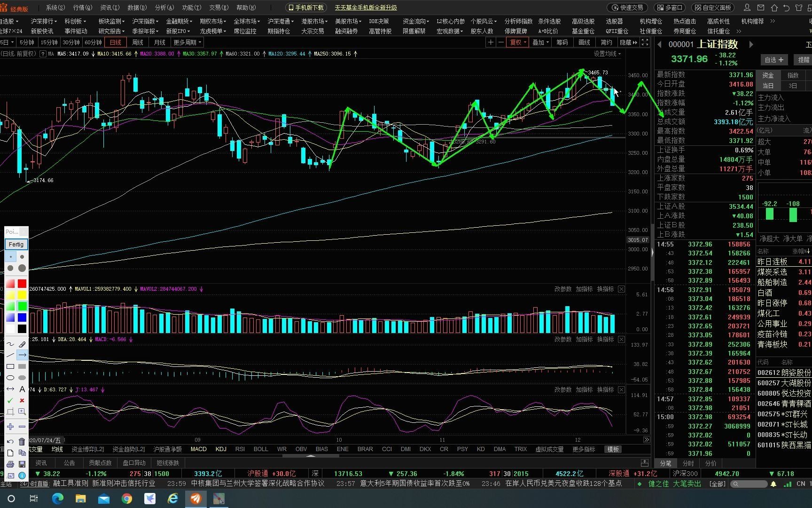812x508 pixels.
Task: Select the eraser tool in the drawing palette
Action: [22, 344]
